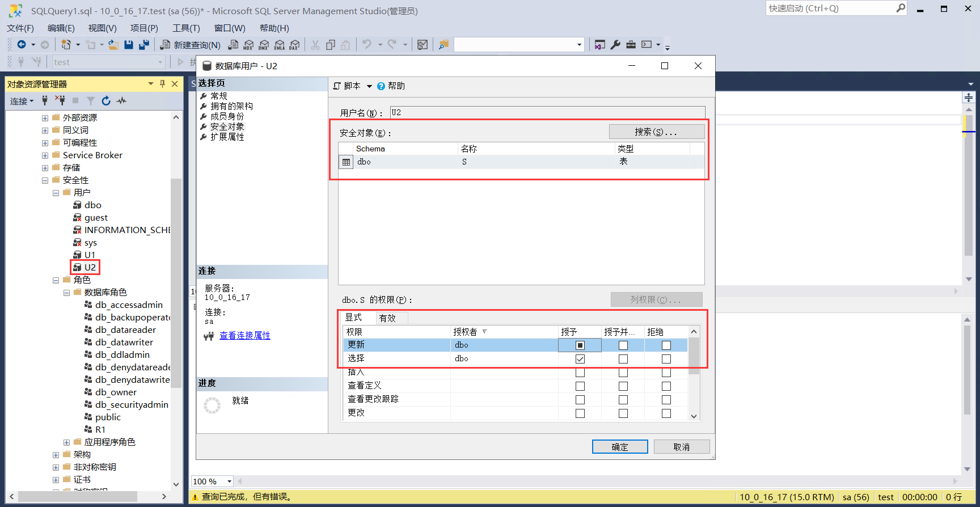
Task: Check the with-grant box for the 更新 permission
Action: pos(623,345)
